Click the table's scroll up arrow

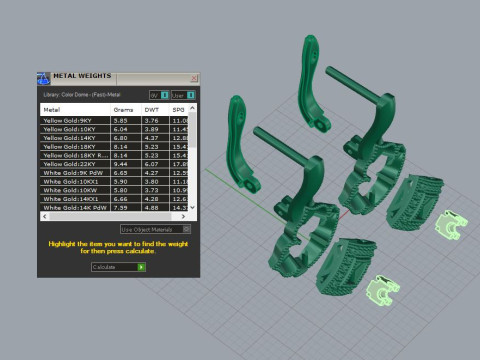pos(192,108)
